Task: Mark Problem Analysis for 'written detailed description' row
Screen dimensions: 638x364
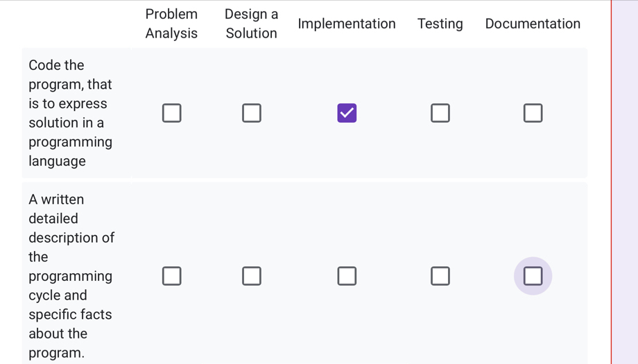Action: coord(172,276)
